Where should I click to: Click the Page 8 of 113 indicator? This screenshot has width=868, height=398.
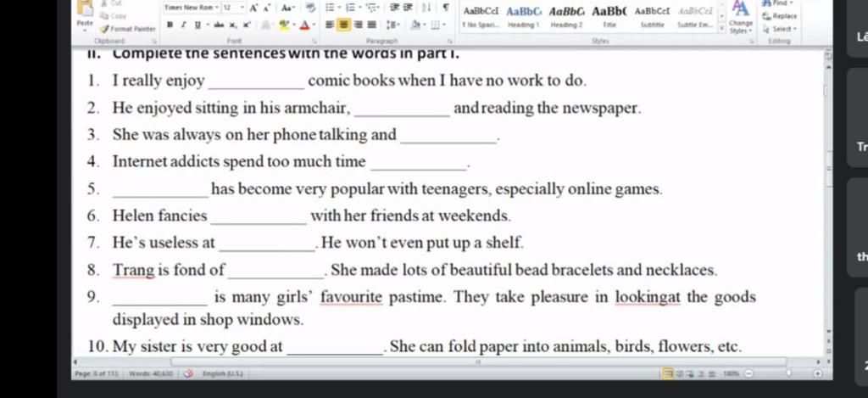click(x=97, y=373)
